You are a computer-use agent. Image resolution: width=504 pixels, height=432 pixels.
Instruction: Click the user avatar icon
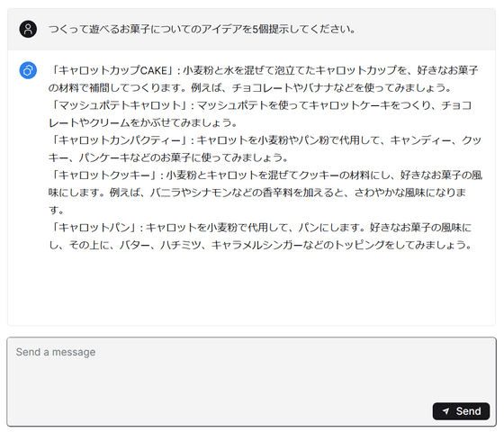pos(28,29)
